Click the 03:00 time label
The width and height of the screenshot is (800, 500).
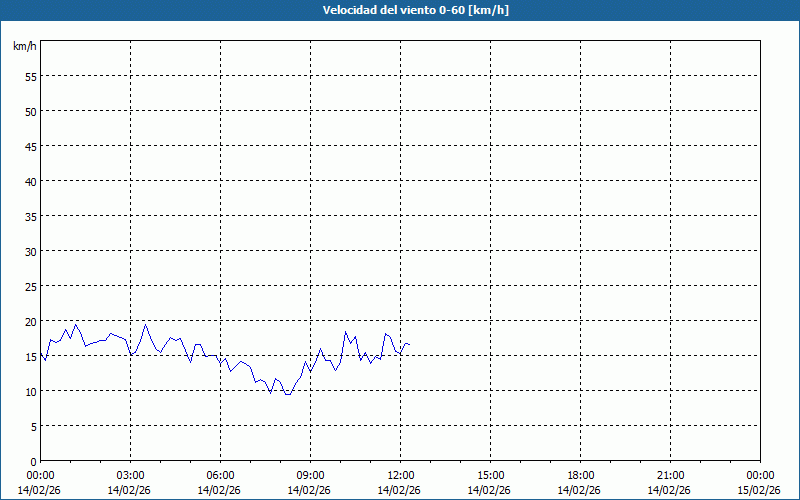pos(131,476)
